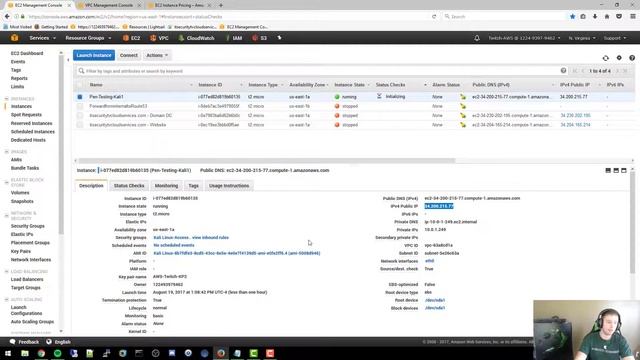Open Chrome from the taskbar
Viewport: 640px width, 360px height.
click(41, 353)
